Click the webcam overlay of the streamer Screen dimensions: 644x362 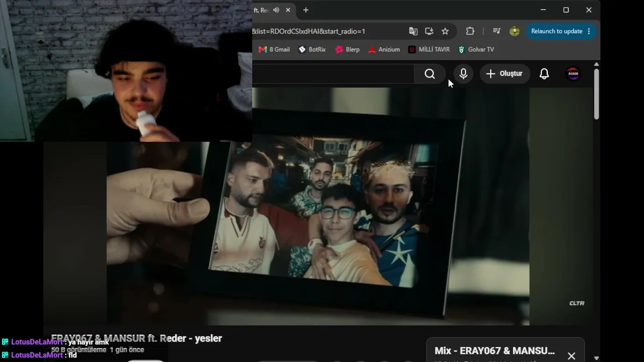(126, 71)
